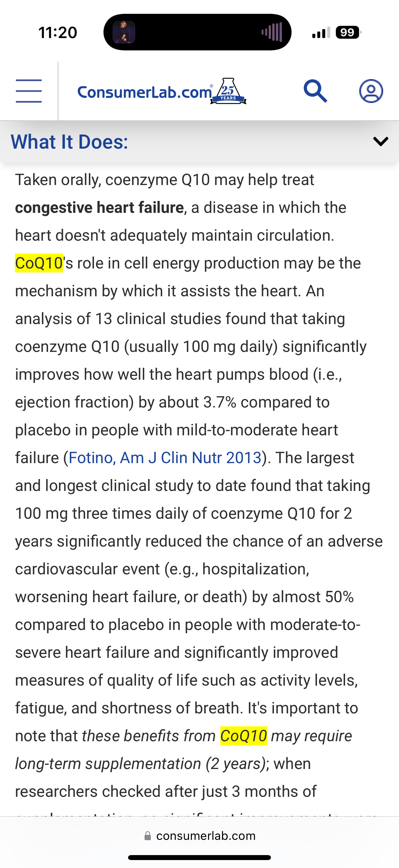Screen dimensions: 399x868
Task: Open the Fotino, Am J Clin Nutr 2013 link
Action: click(x=165, y=458)
